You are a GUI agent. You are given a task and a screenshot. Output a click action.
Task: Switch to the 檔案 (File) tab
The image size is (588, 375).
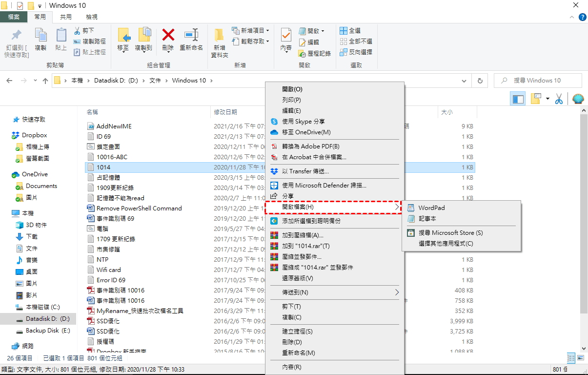click(x=14, y=17)
